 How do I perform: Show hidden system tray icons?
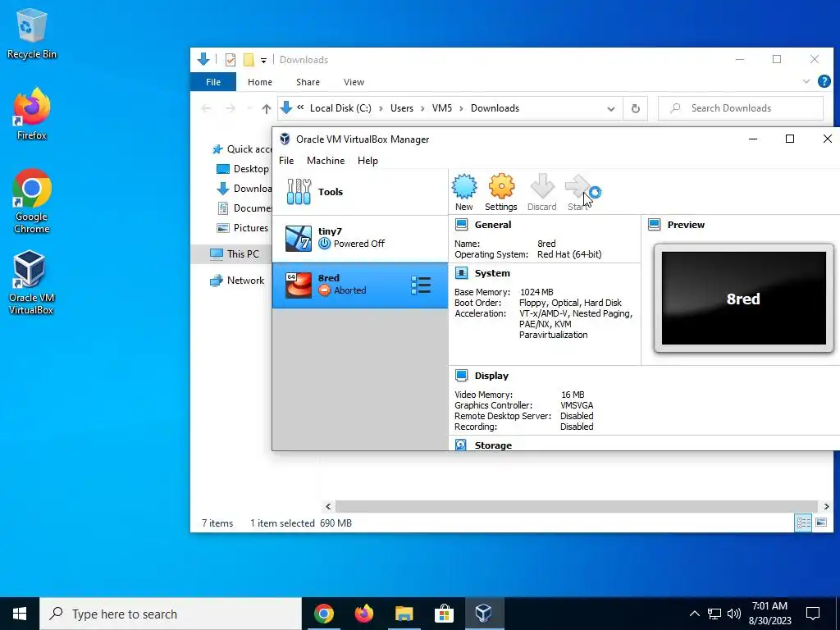694,614
